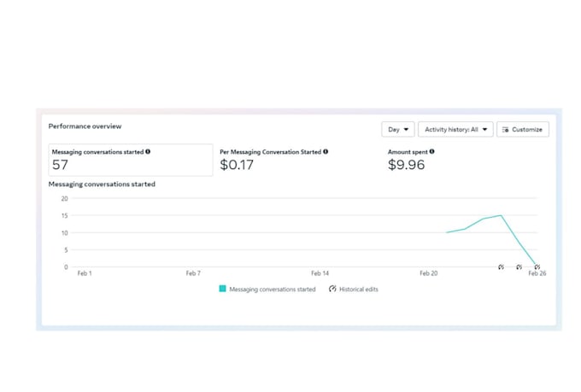Click the $0.17 cost per conversation value

237,165
